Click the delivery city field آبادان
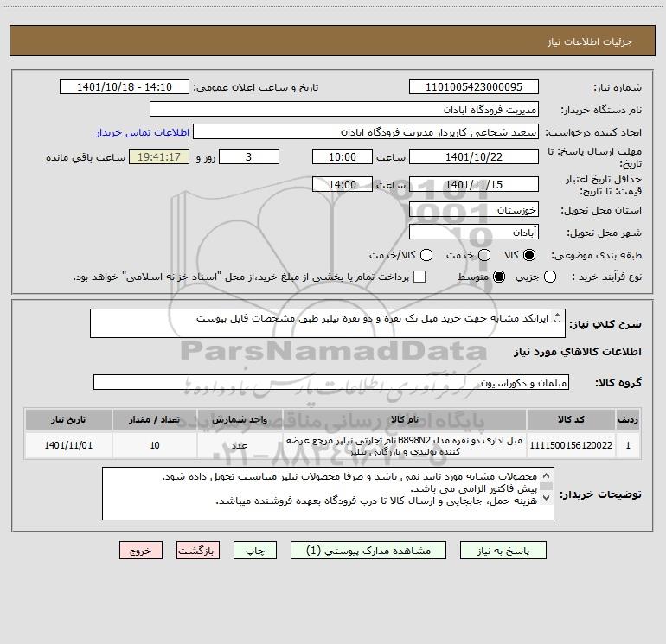Image resolution: width=666 pixels, height=644 pixels. [474, 233]
